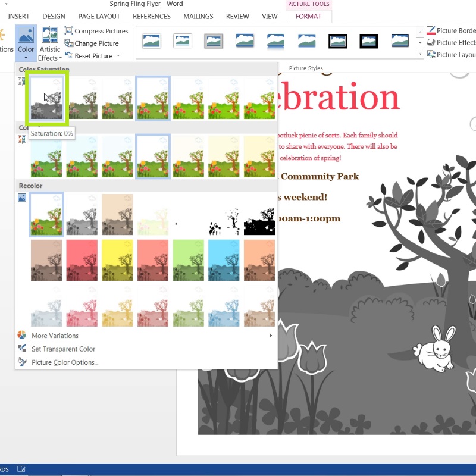Apply the Drop Shadow Rectangle picture style
Image resolution: width=476 pixels, height=476 pixels.
coord(245,41)
